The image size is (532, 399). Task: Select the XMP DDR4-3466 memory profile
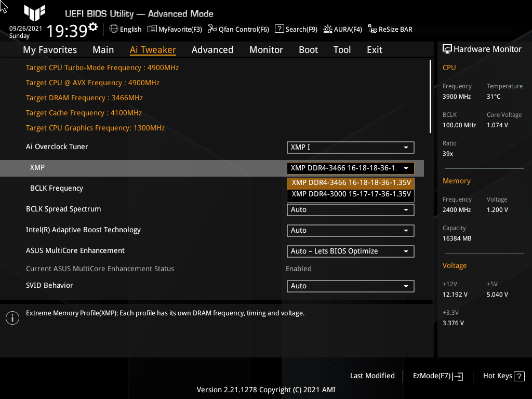pyautogui.click(x=350, y=183)
